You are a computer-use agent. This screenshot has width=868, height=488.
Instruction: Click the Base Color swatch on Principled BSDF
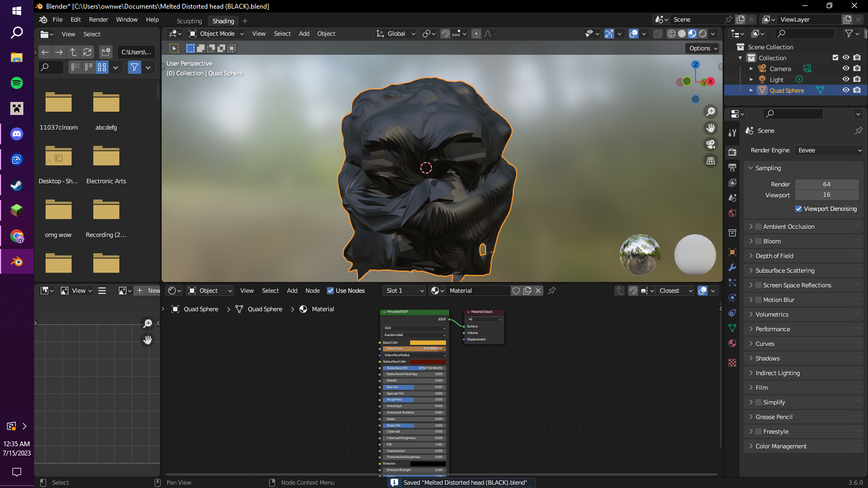pyautogui.click(x=428, y=343)
